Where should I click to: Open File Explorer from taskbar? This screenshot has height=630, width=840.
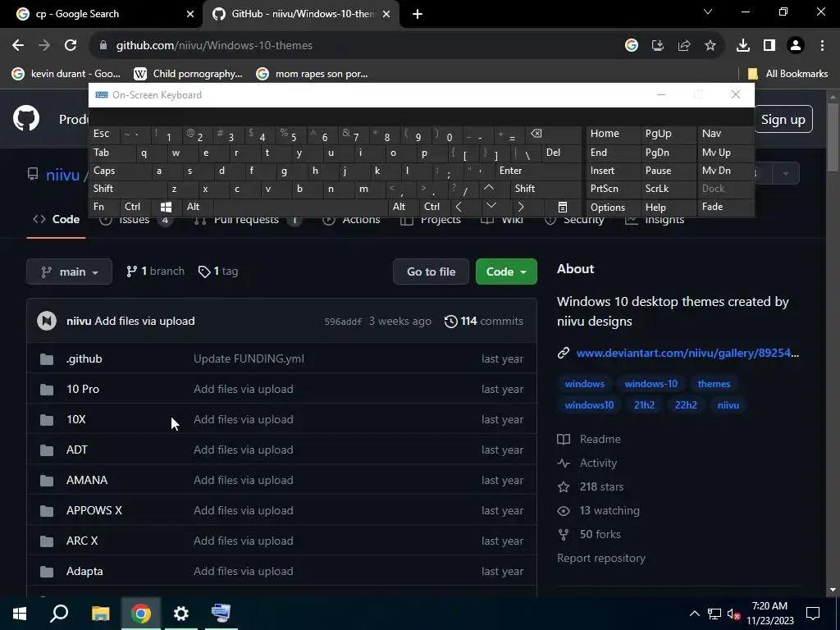click(x=100, y=614)
